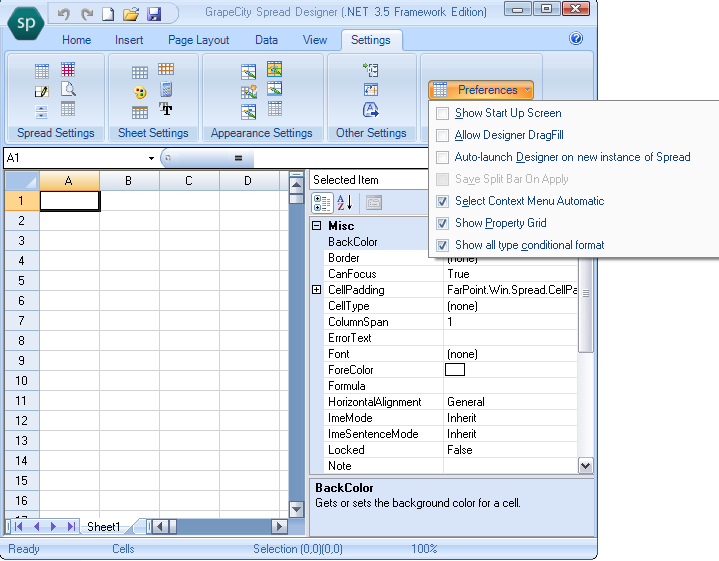This screenshot has width=719, height=561.
Task: Go to next sheet with navigation arrow
Action: (x=53, y=526)
